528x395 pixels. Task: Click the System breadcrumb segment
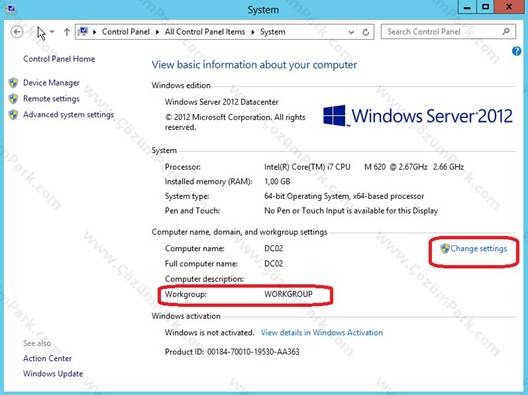272,32
